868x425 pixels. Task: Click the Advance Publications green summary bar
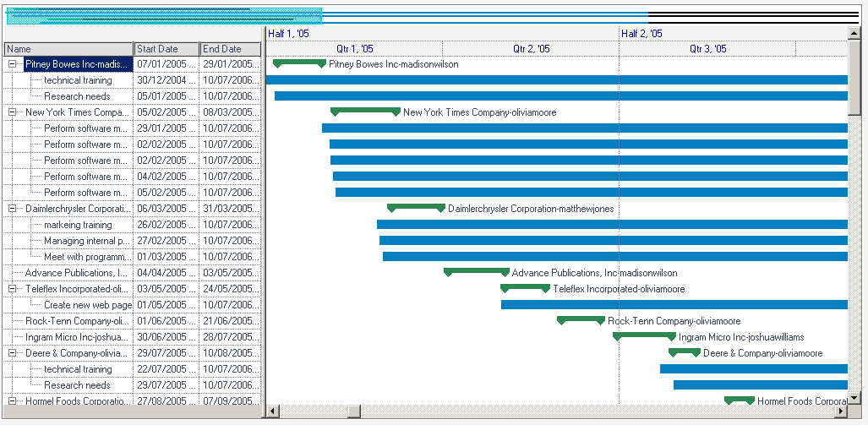477,272
